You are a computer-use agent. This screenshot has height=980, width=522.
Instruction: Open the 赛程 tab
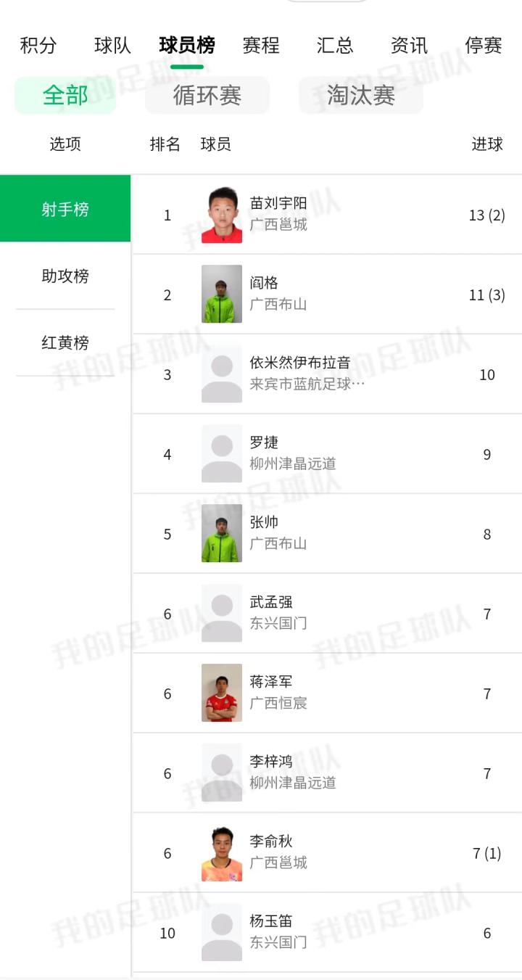click(261, 46)
